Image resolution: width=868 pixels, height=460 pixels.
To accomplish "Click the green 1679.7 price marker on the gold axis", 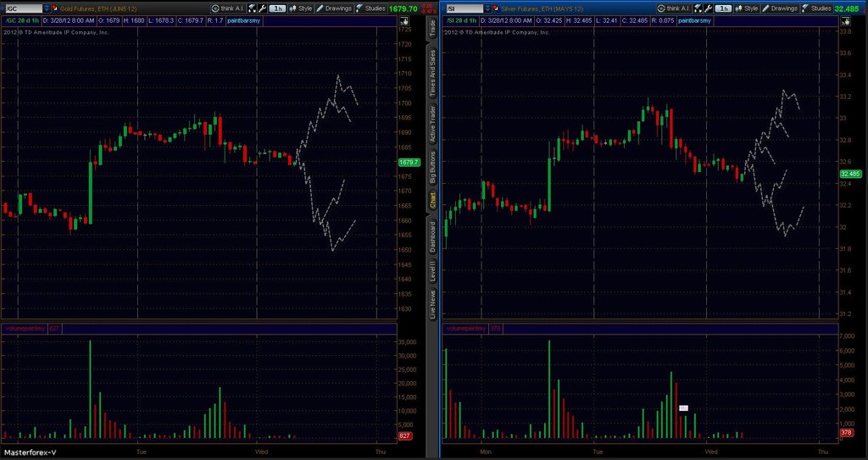I will pyautogui.click(x=409, y=162).
